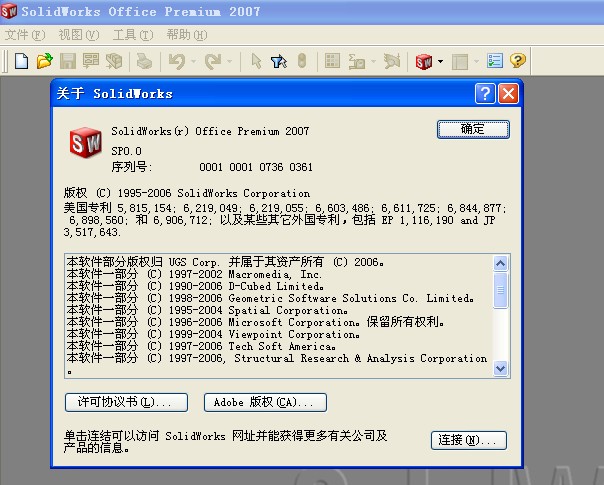The image size is (604, 485).
Task: Click the greyed panel layout icon
Action: [460, 61]
